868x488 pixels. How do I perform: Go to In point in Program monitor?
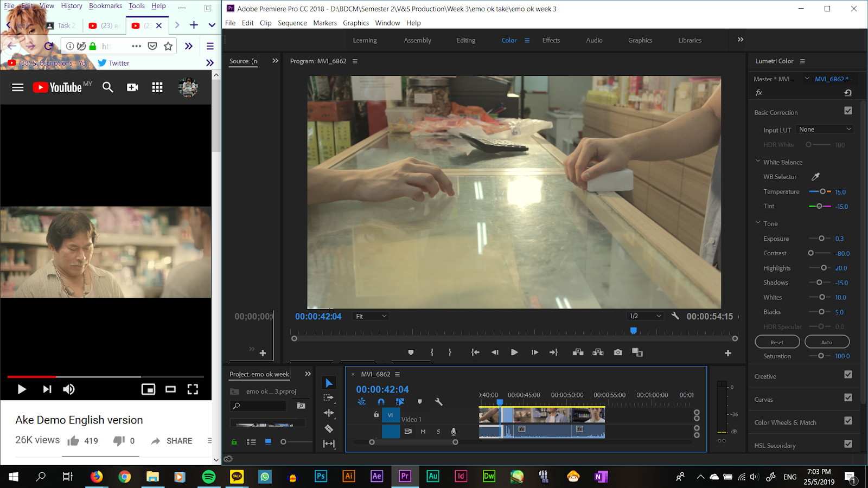[475, 352]
